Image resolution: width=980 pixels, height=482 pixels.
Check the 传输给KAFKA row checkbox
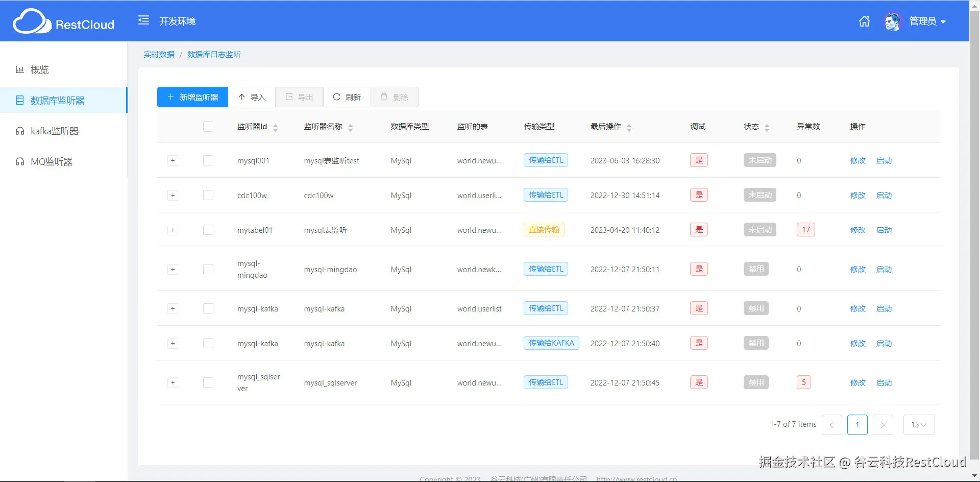208,343
